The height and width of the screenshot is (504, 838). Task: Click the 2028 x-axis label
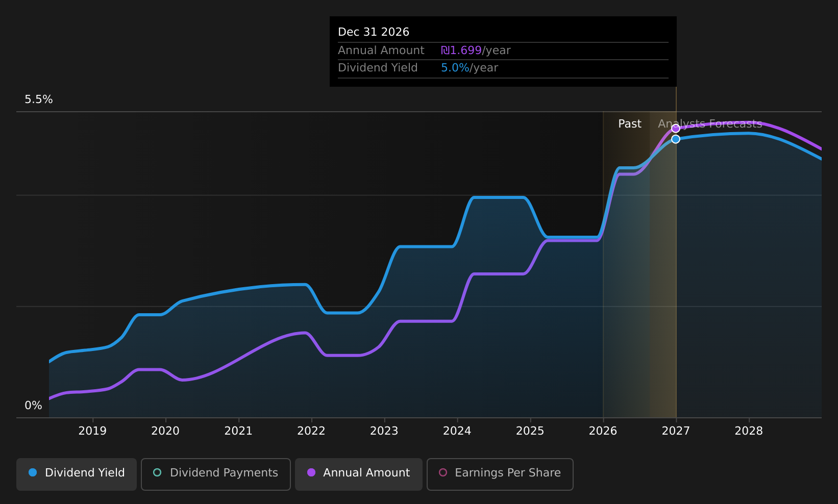749,431
